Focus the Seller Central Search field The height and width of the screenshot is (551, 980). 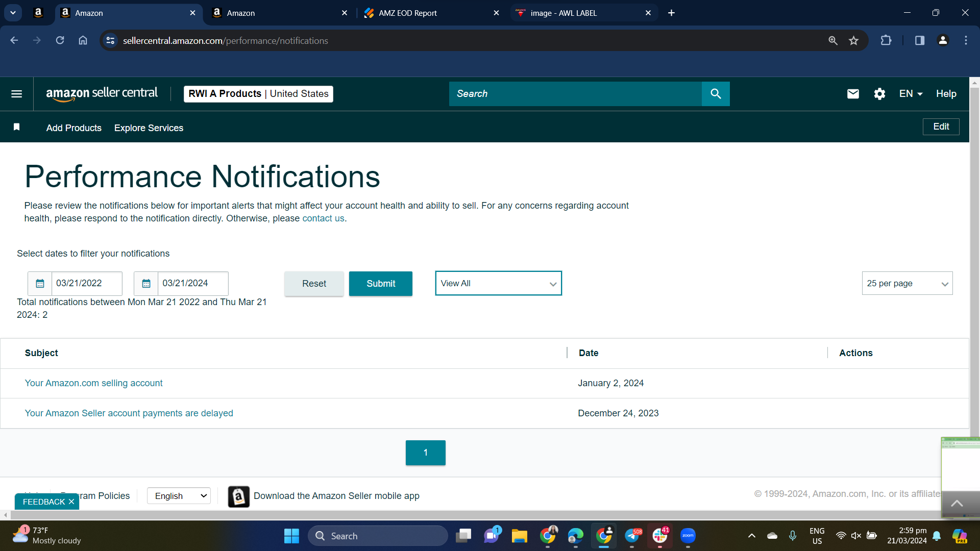pyautogui.click(x=575, y=94)
